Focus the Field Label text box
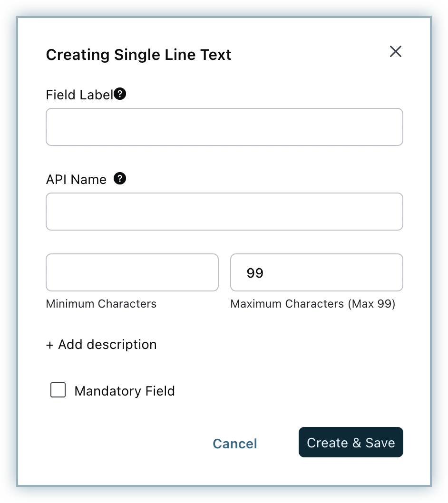 [x=224, y=127]
